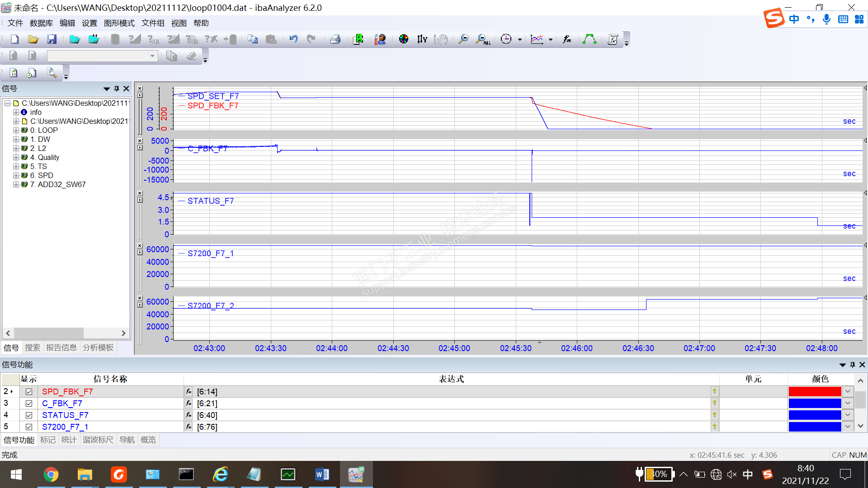Click the green curve filter icon

tap(589, 39)
